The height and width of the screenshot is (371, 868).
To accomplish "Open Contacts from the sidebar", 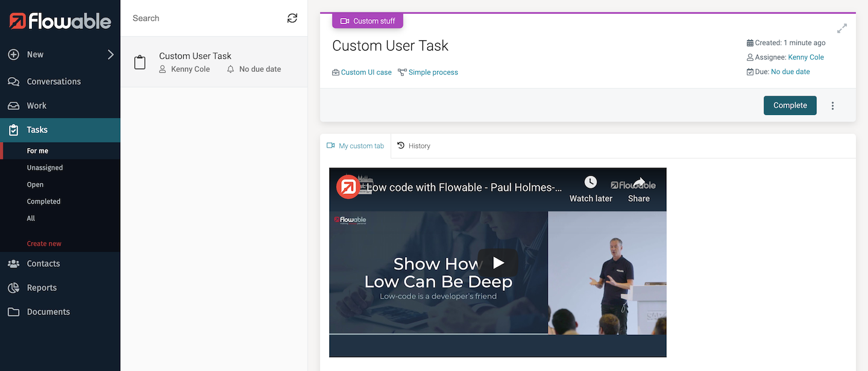I will coord(43,263).
